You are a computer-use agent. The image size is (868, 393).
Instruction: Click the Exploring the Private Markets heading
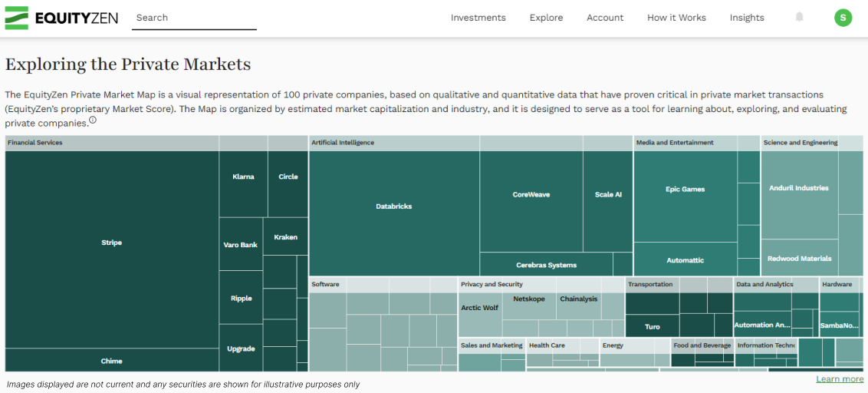128,64
